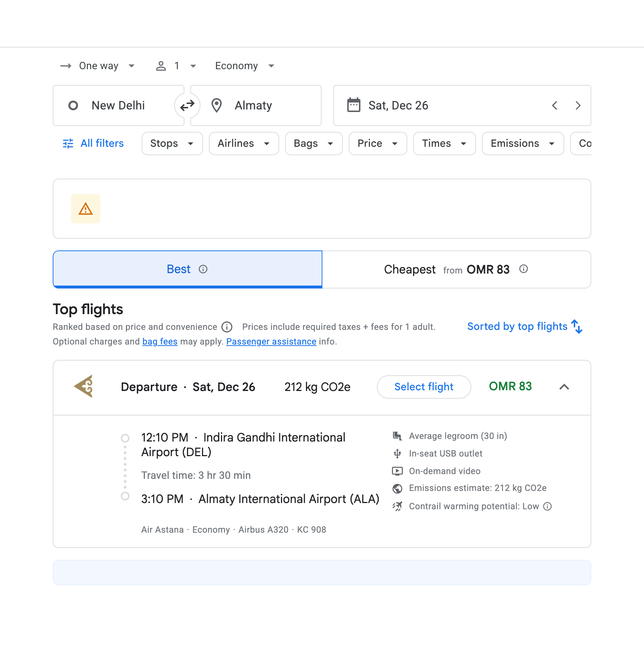Click '12:10 PM' departure line
This screenshot has width=644, height=648.
(243, 445)
